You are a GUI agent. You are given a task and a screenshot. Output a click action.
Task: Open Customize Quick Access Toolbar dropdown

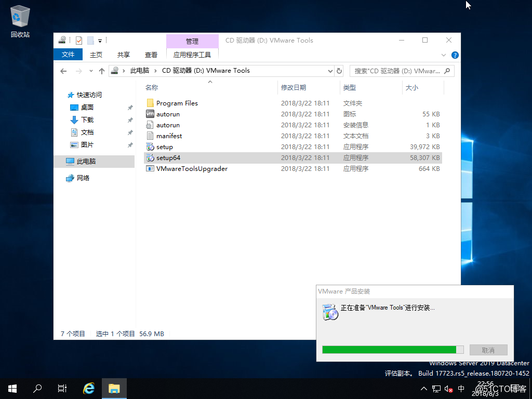click(x=100, y=41)
